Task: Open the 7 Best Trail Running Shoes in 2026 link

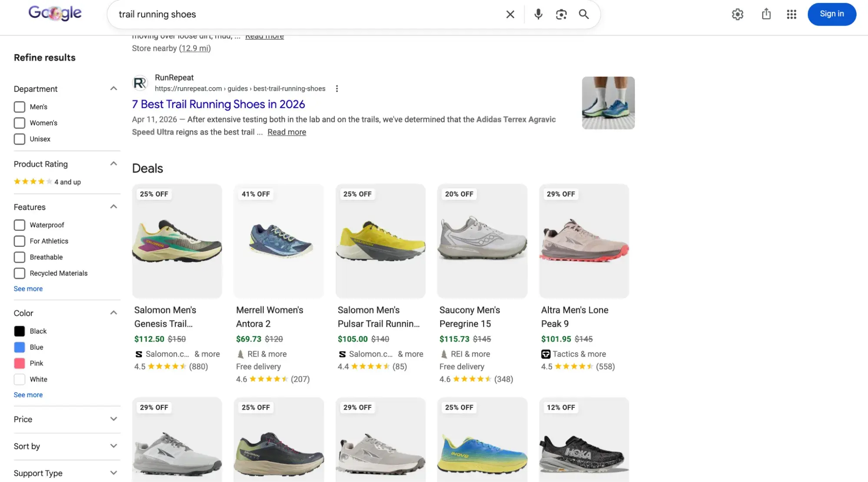Action: click(x=218, y=104)
